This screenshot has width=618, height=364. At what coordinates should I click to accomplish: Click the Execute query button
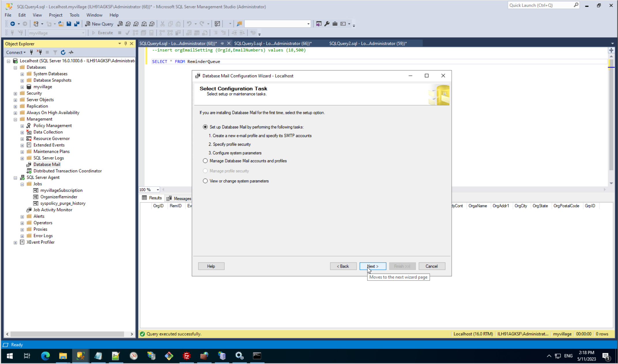[102, 33]
